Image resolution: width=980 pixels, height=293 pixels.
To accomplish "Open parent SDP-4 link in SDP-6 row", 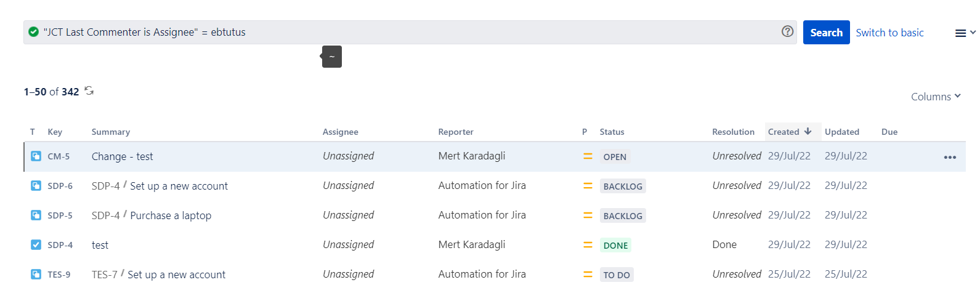I will 105,186.
